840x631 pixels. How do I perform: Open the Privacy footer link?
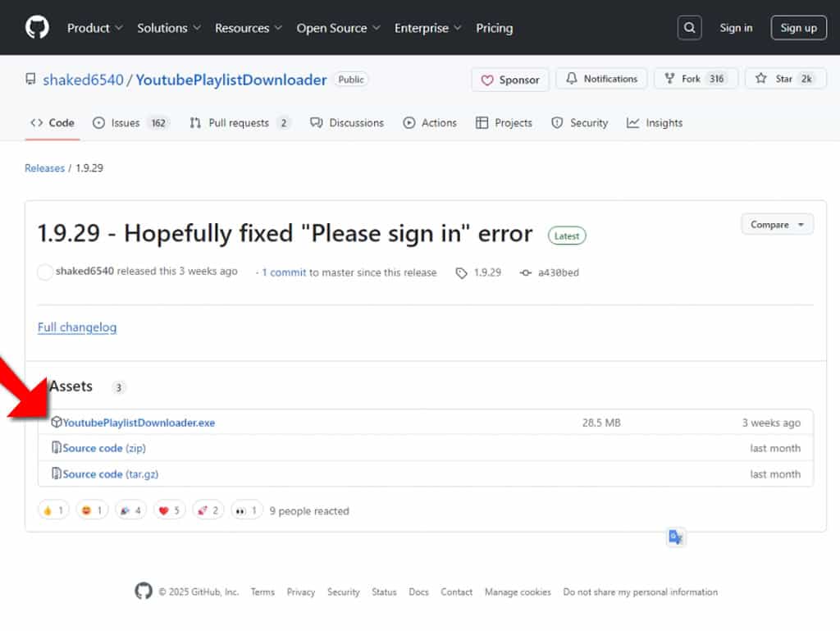300,592
